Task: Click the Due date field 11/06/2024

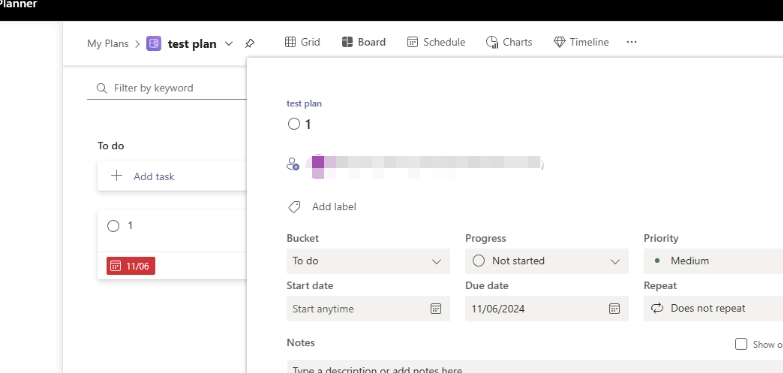Action: (547, 309)
